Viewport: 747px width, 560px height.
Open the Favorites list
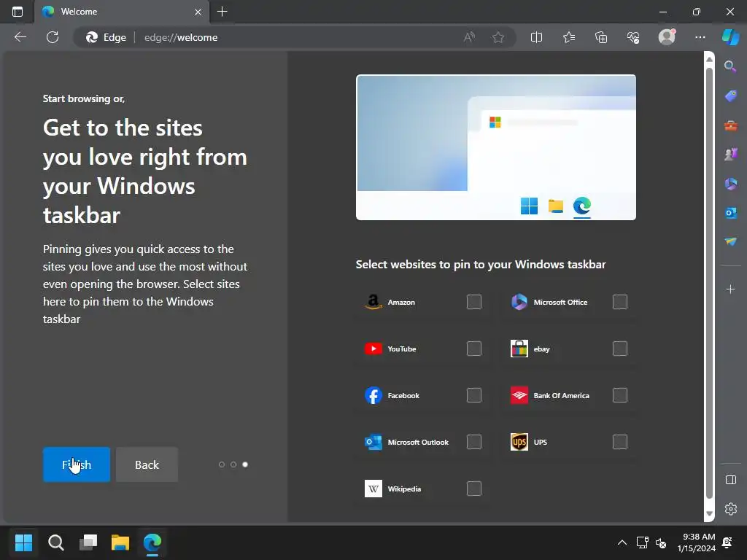tap(569, 37)
